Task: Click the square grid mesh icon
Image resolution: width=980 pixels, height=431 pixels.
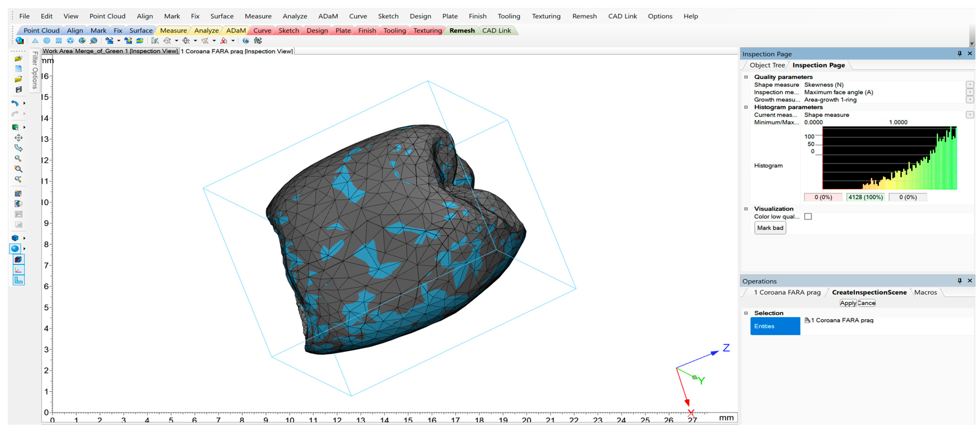Action: tap(58, 41)
